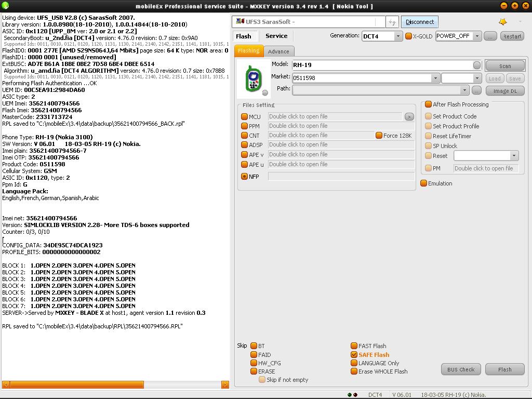Open the POWER_OFF dropdown
532x399 pixels.
pos(477,36)
